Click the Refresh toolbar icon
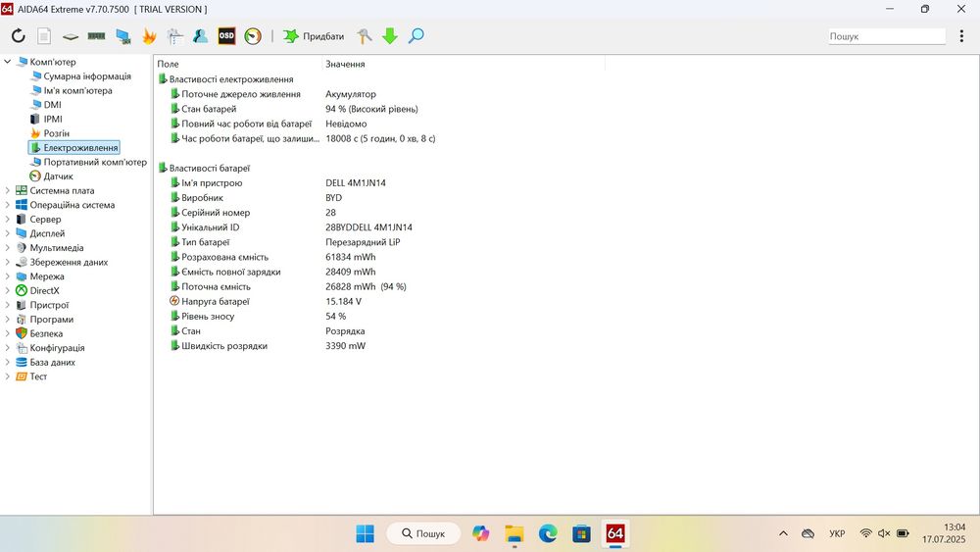Image resolution: width=980 pixels, height=552 pixels. (18, 36)
